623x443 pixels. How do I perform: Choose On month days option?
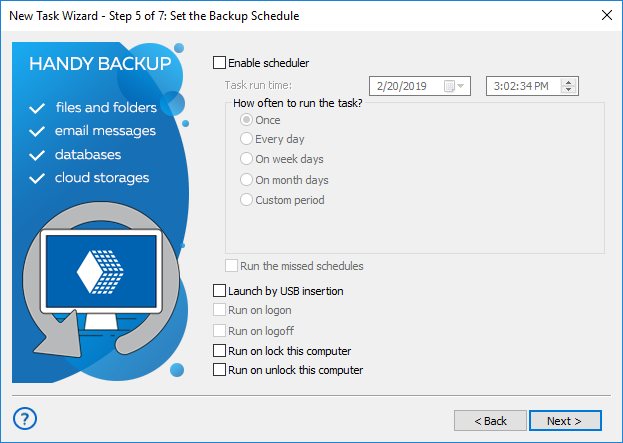click(x=247, y=180)
